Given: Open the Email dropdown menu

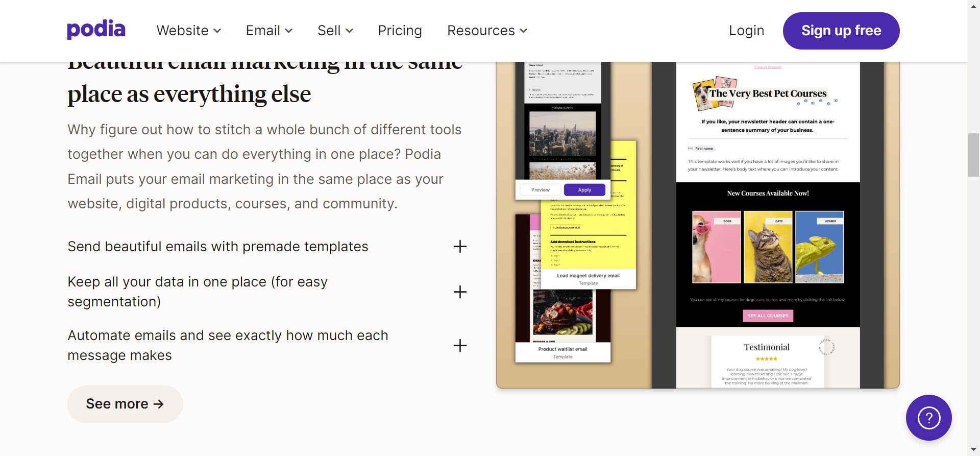Looking at the screenshot, I should pyautogui.click(x=269, y=31).
